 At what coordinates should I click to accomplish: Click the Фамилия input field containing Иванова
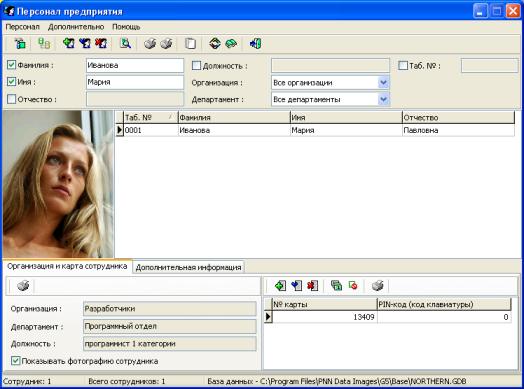point(135,66)
